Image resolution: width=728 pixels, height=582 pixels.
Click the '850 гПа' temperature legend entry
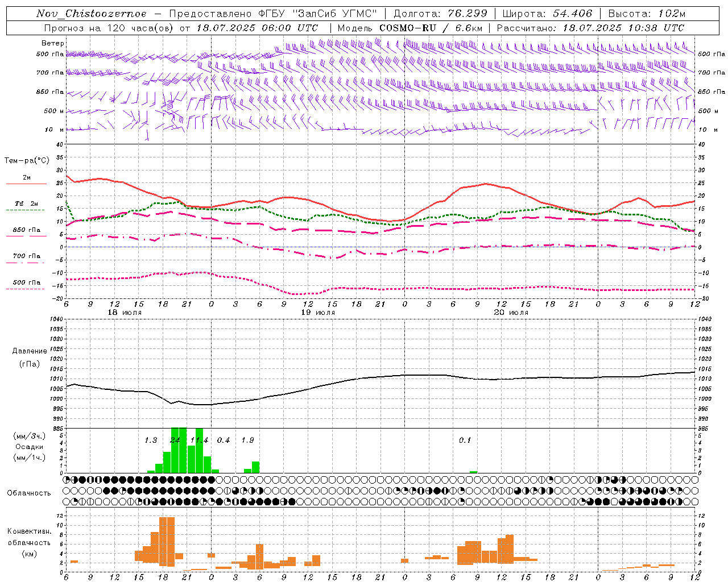coord(27,230)
